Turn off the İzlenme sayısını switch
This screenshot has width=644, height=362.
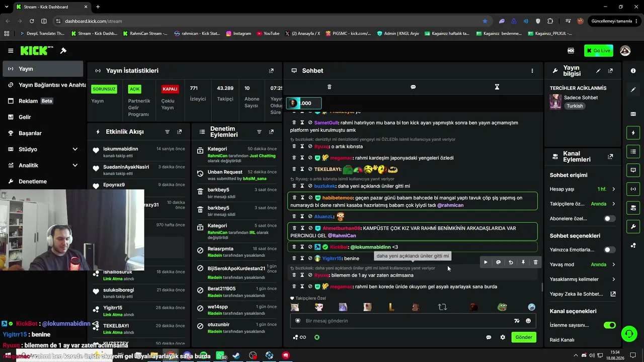609,325
